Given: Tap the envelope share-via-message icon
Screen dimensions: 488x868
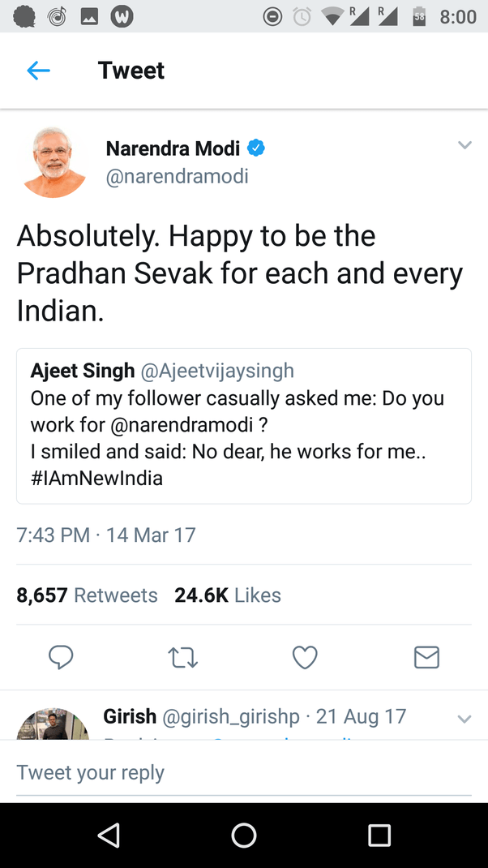Looking at the screenshot, I should (x=426, y=656).
